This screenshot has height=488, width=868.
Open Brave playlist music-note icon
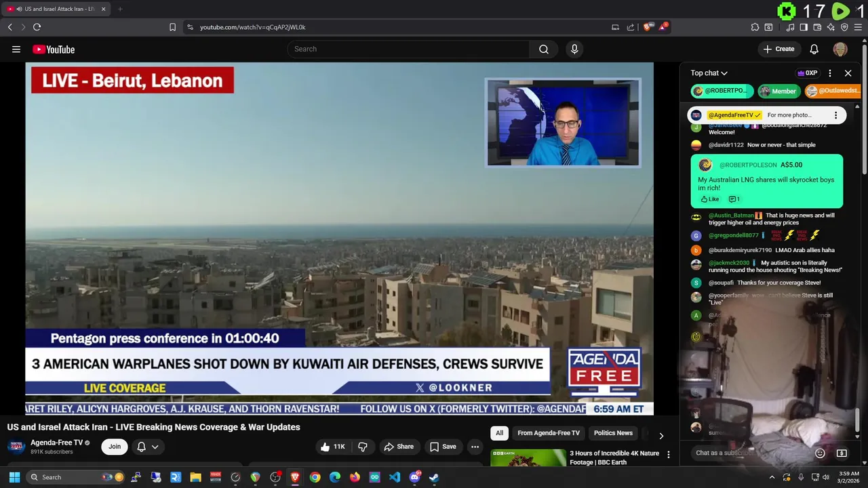coord(790,27)
